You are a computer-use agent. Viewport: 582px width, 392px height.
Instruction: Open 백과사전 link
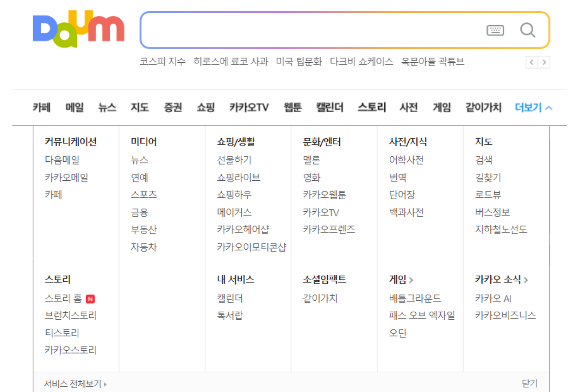pyautogui.click(x=406, y=213)
